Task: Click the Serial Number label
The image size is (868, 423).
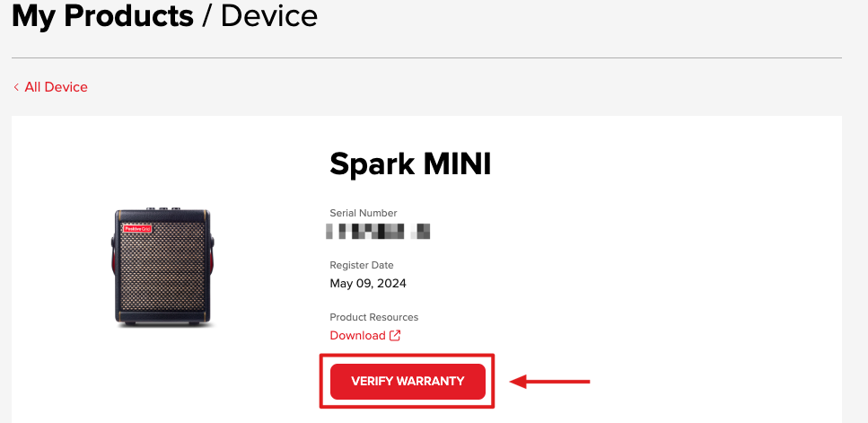Action: [x=364, y=213]
